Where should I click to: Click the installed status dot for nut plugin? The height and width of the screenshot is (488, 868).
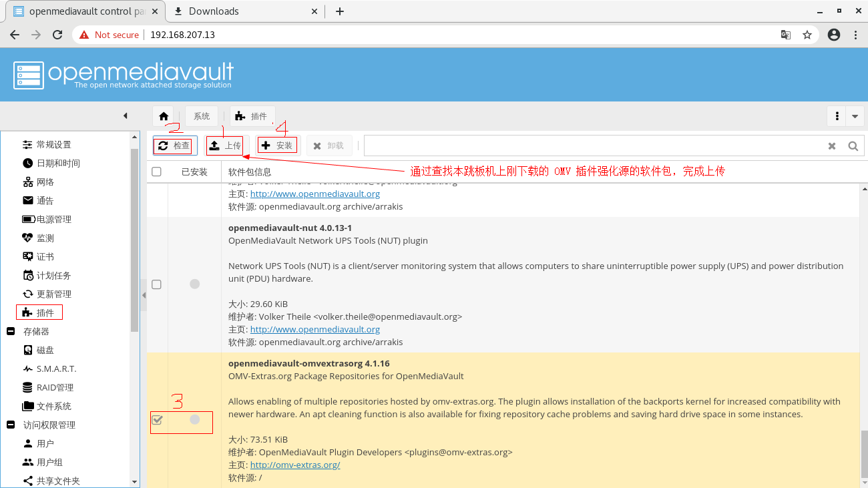pyautogui.click(x=194, y=284)
